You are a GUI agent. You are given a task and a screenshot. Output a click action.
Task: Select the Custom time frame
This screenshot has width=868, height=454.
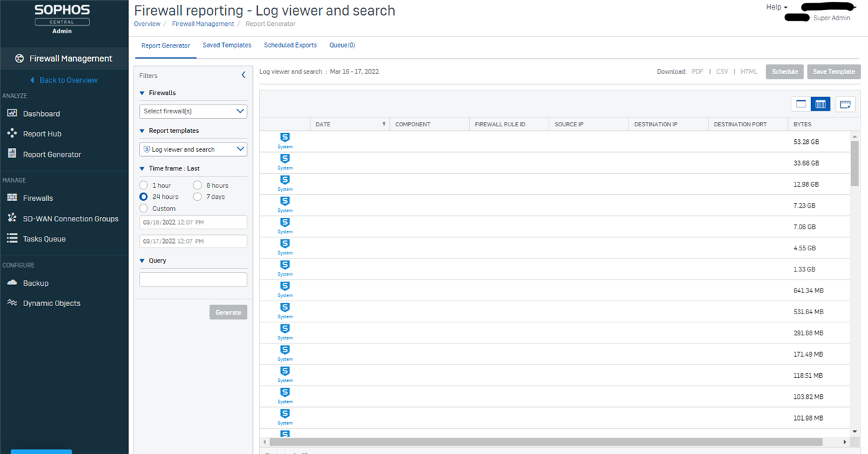[144, 208]
